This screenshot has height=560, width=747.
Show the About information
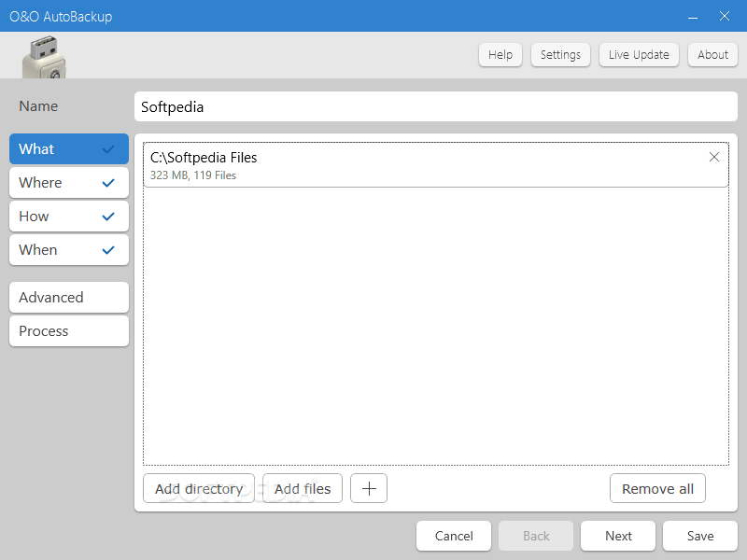click(712, 55)
